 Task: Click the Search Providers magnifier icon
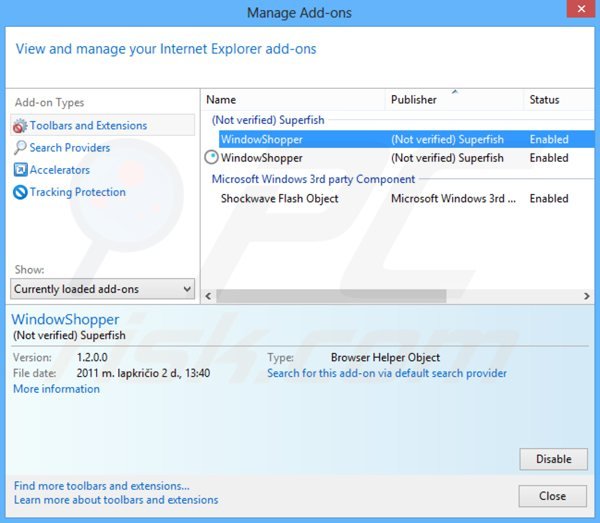[20, 148]
